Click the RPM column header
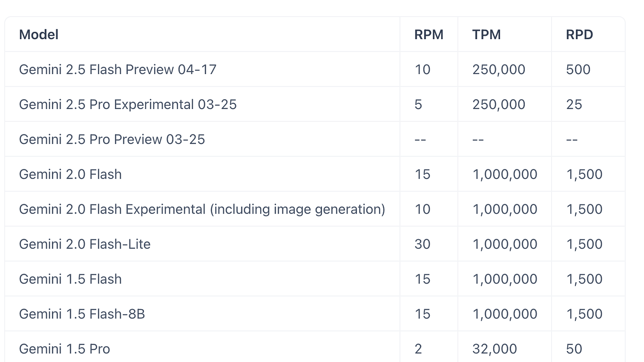The image size is (644, 362). click(x=429, y=34)
